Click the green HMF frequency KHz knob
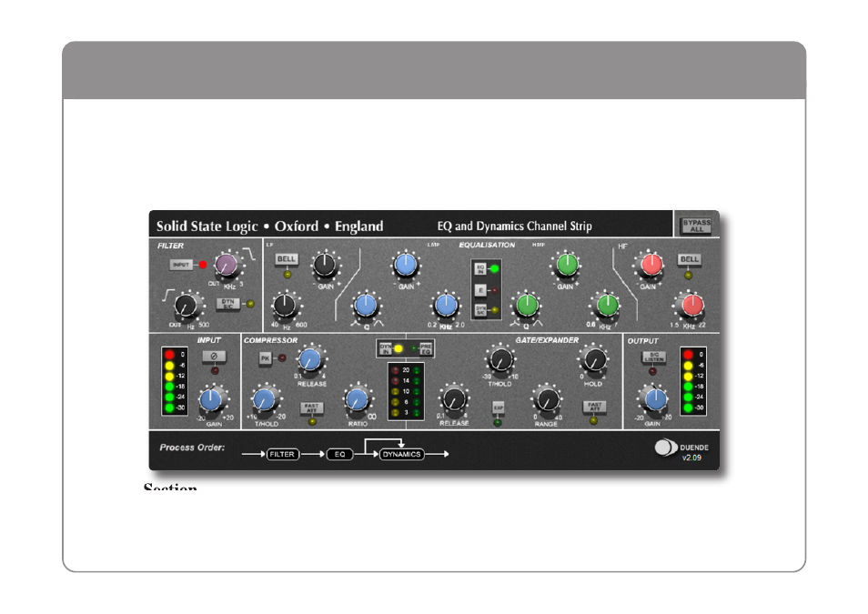 pos(607,306)
